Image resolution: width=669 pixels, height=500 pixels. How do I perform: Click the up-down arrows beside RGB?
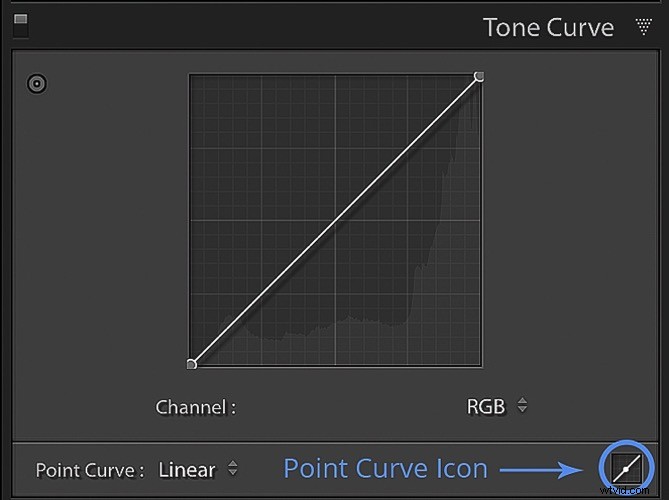(x=522, y=407)
